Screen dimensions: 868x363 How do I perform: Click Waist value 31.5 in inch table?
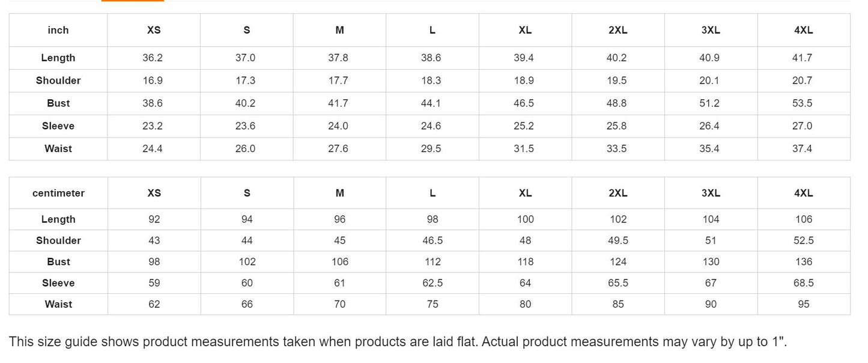click(524, 148)
